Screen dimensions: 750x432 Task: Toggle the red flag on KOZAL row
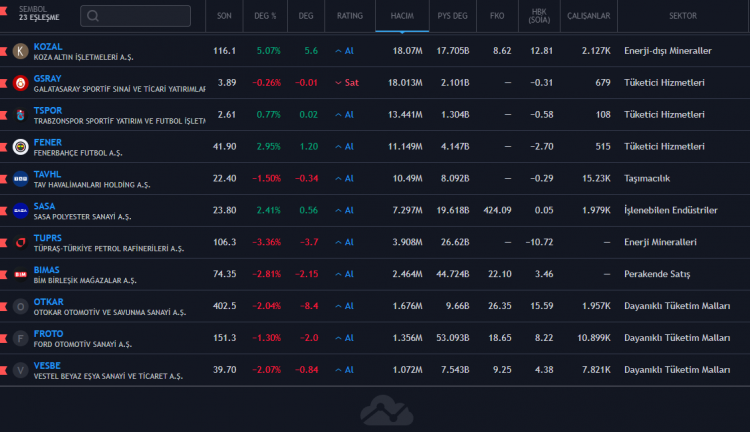pos(3,51)
